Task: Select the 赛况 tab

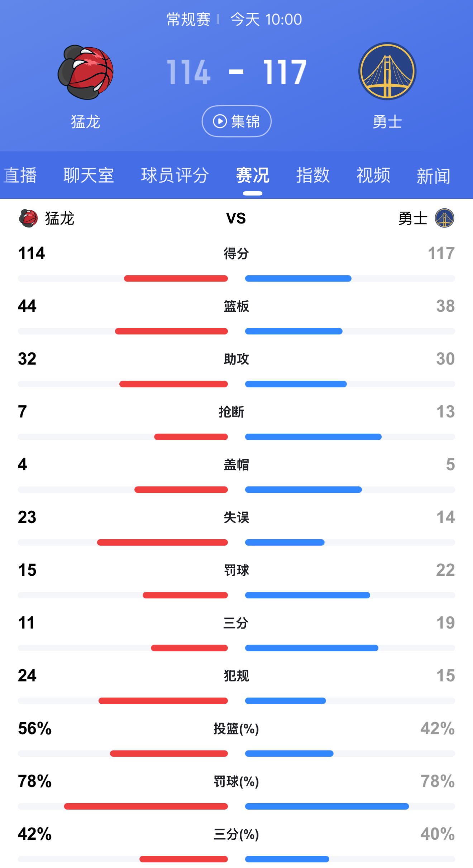Action: [252, 175]
